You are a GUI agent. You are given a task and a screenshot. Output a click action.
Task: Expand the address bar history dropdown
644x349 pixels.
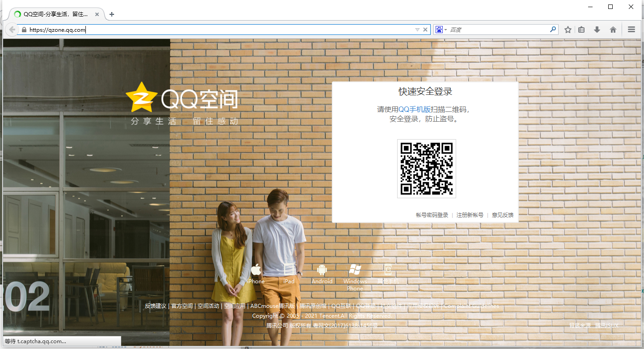click(417, 29)
